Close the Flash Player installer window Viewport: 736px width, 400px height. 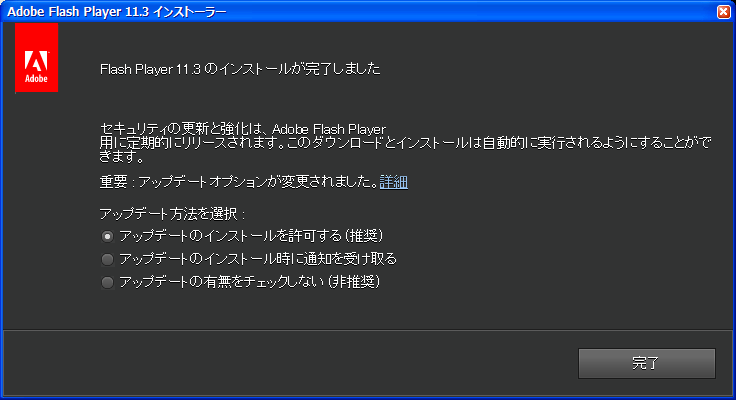pos(723,11)
